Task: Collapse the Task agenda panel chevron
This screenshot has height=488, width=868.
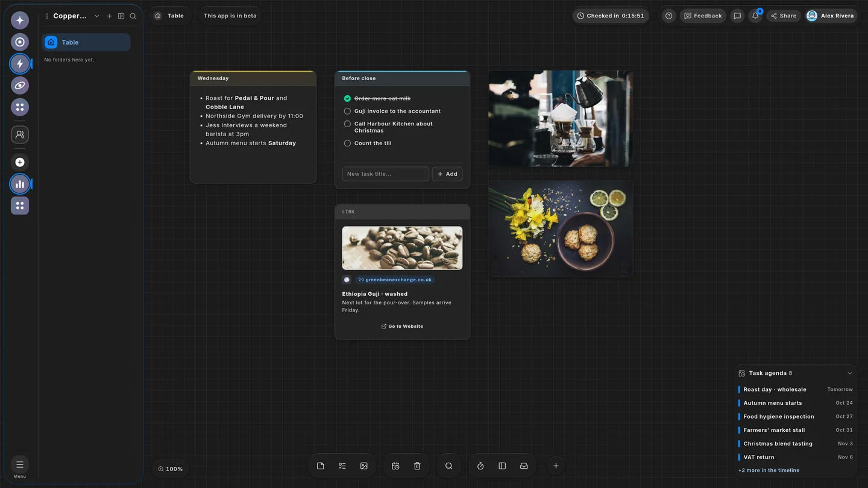Action: 850,374
